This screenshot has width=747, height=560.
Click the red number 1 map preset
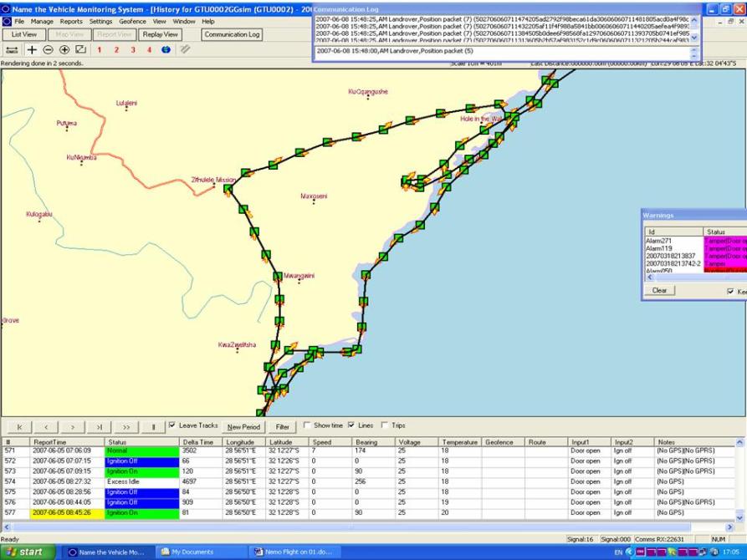pos(99,50)
